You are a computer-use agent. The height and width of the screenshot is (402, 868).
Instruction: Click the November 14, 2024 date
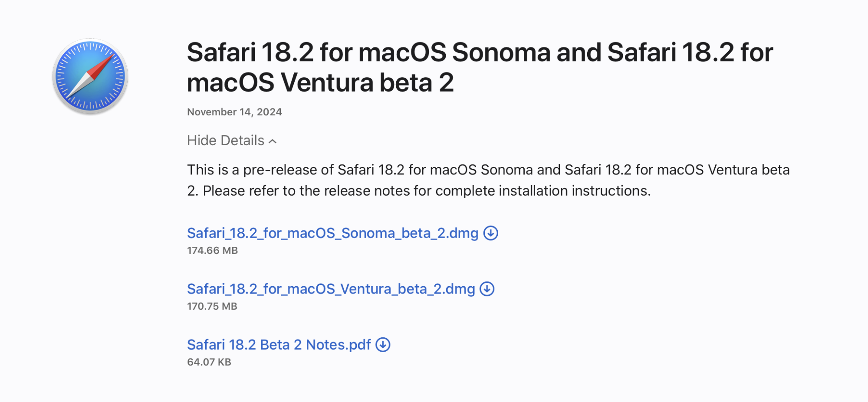(x=234, y=112)
